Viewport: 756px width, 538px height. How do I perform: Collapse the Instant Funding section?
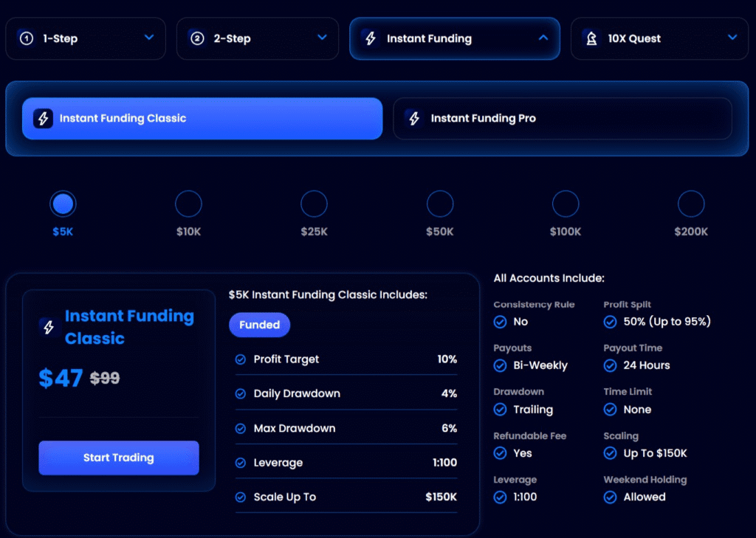point(544,38)
